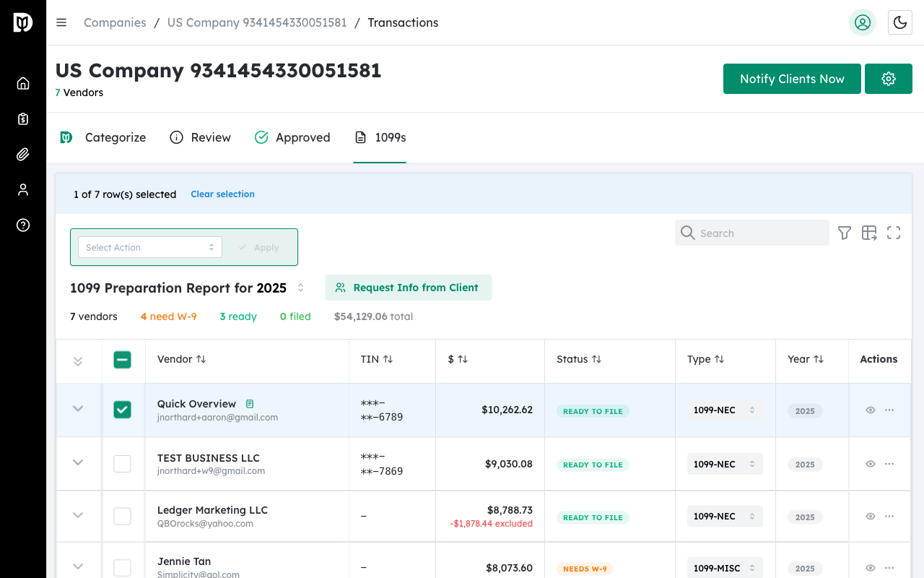This screenshot has height=578, width=924.
Task: Click the Search input field
Action: pos(751,233)
